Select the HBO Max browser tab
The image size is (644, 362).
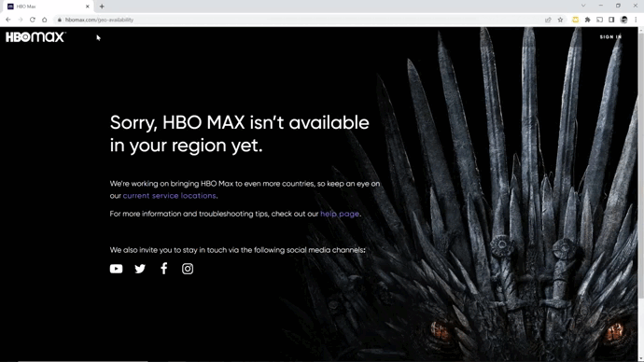coord(48,7)
